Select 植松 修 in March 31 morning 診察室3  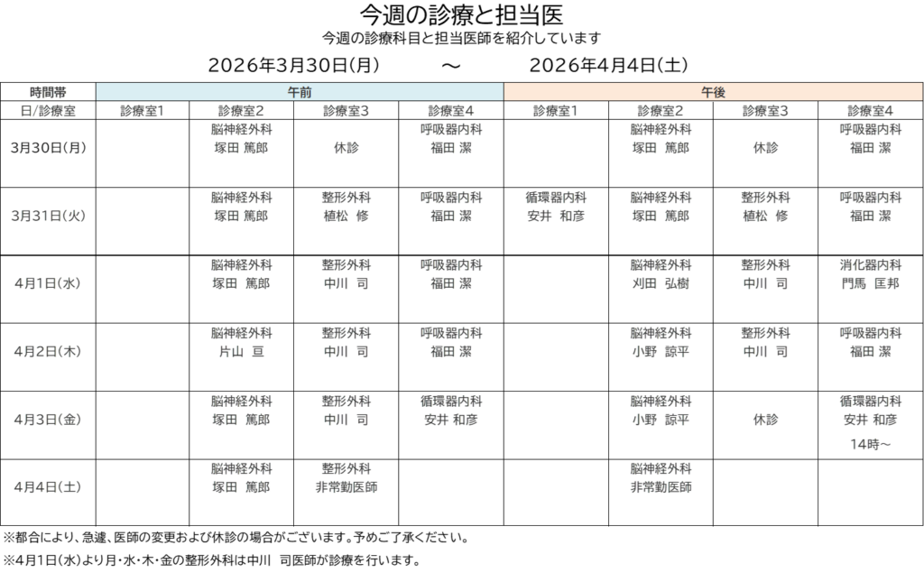[346, 216]
